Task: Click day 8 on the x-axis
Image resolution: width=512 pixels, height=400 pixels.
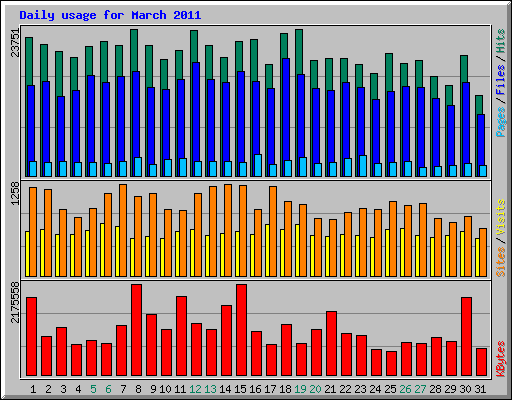Action: coord(138,389)
